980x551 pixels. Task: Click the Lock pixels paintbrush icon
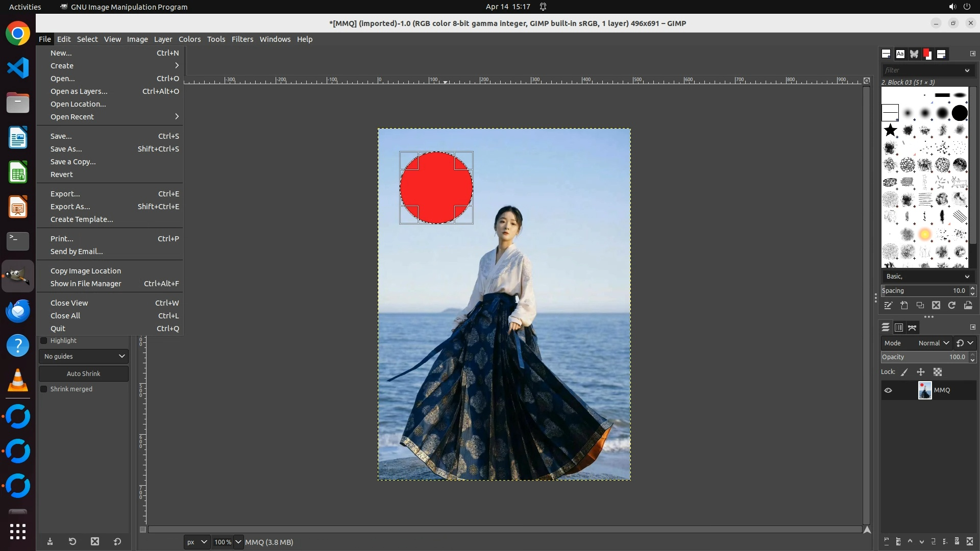click(904, 372)
